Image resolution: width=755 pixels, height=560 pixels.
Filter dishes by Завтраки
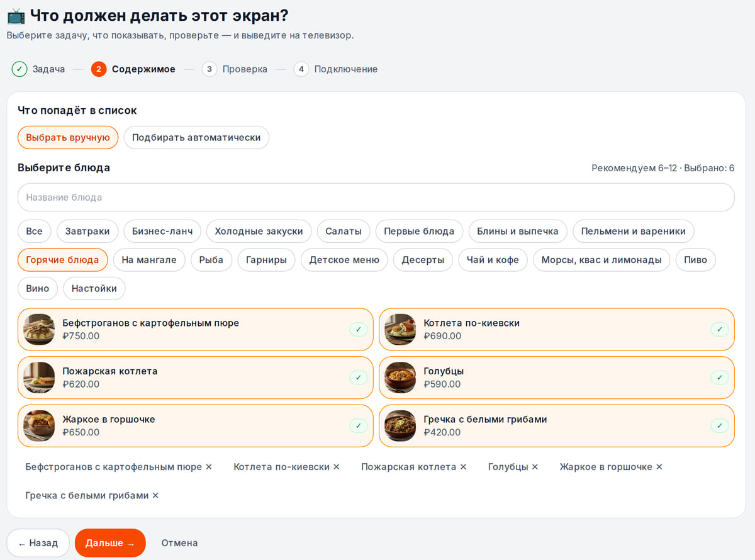87,231
